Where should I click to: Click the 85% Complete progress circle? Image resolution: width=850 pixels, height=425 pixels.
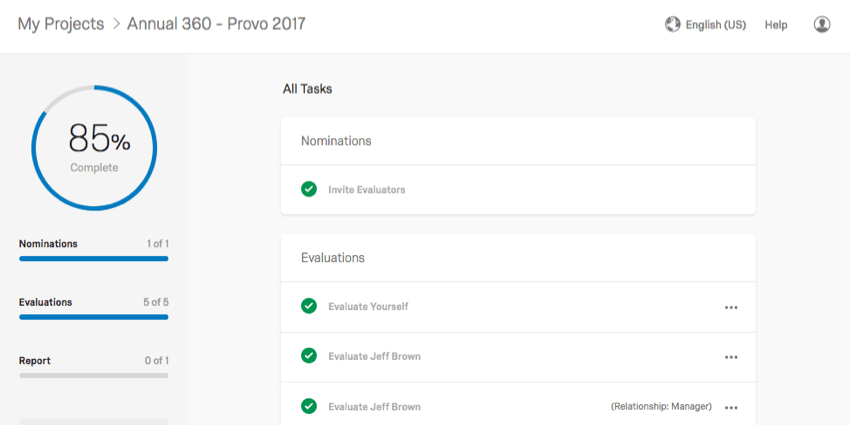(x=94, y=147)
